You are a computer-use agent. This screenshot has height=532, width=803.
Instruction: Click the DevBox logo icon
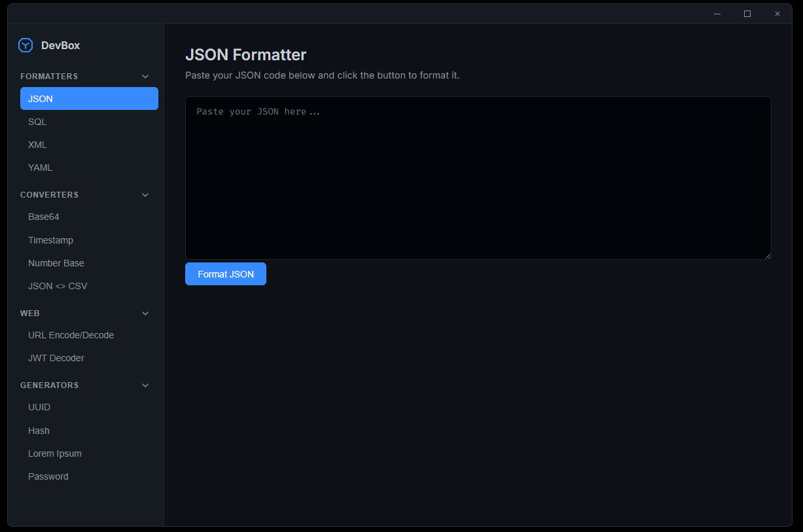point(25,45)
